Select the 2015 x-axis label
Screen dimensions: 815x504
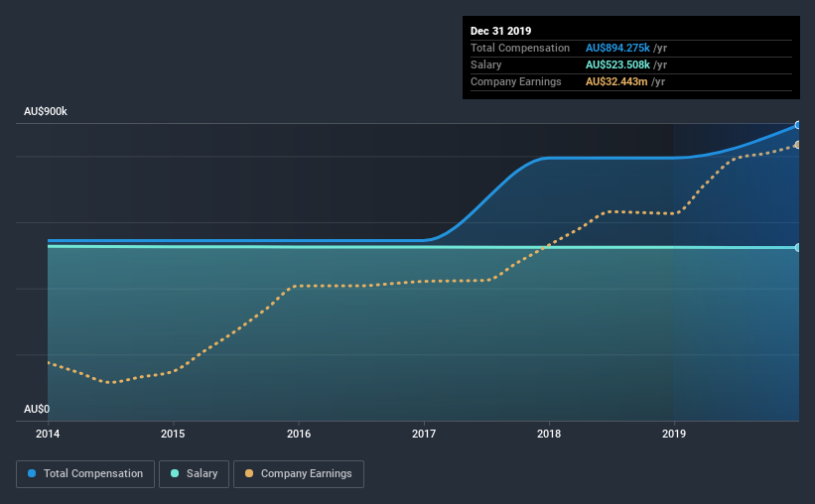tap(173, 434)
